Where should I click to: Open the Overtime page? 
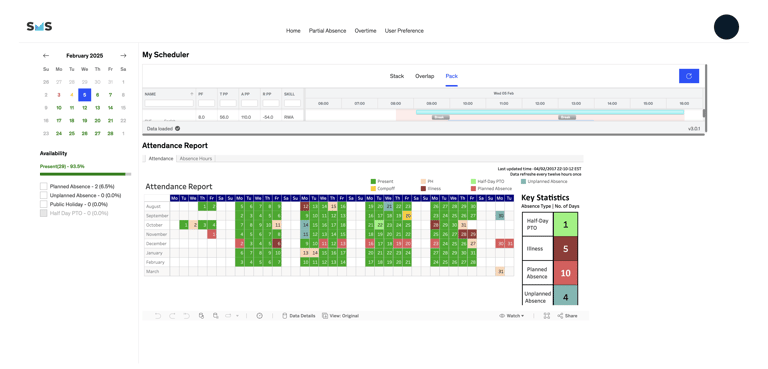pos(365,30)
